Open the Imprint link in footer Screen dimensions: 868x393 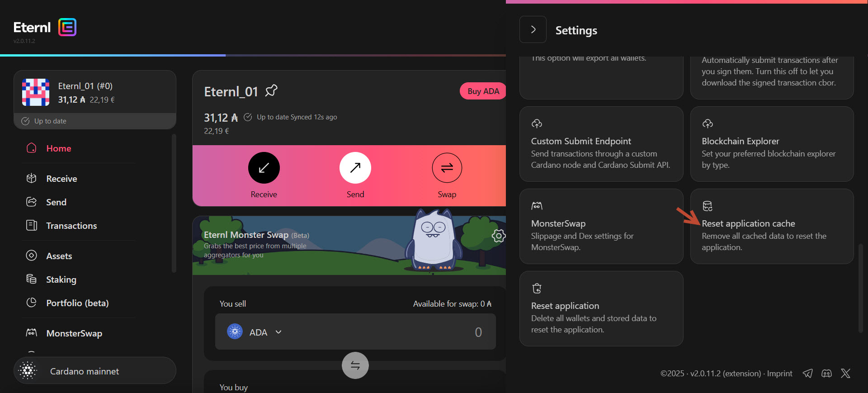point(779,374)
